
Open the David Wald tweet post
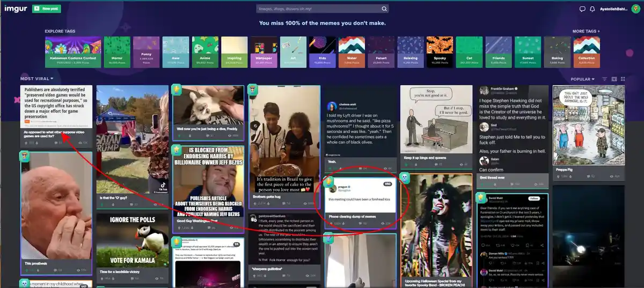[x=513, y=240]
